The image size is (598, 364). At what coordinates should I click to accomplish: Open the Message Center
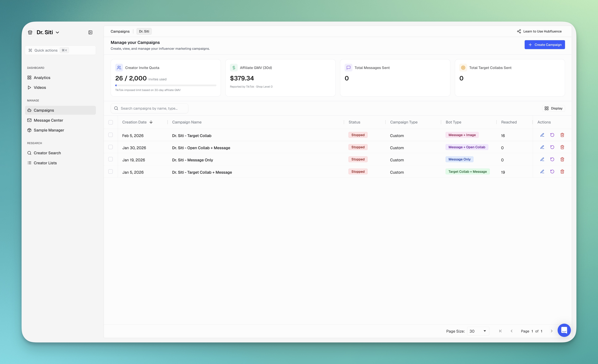pyautogui.click(x=48, y=120)
